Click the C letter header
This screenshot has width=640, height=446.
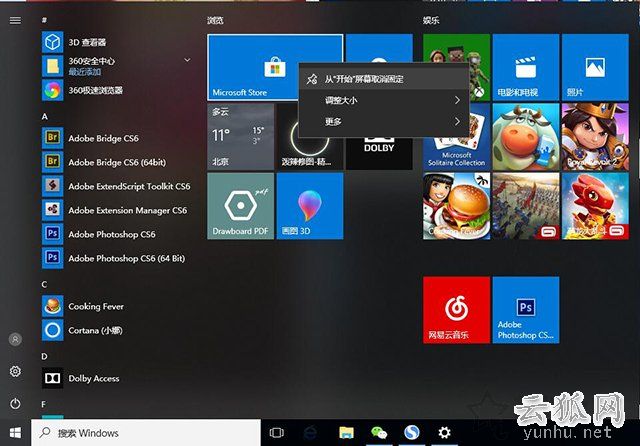[44, 284]
